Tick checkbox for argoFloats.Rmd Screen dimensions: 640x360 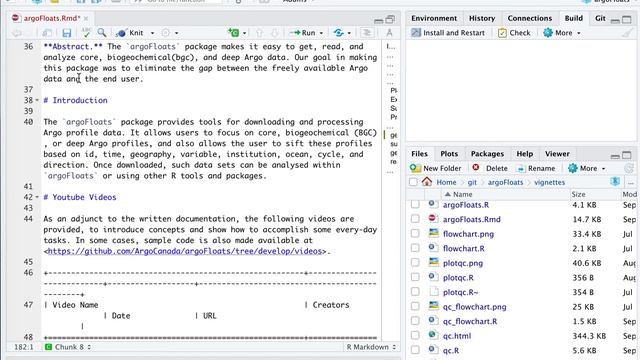pos(415,219)
